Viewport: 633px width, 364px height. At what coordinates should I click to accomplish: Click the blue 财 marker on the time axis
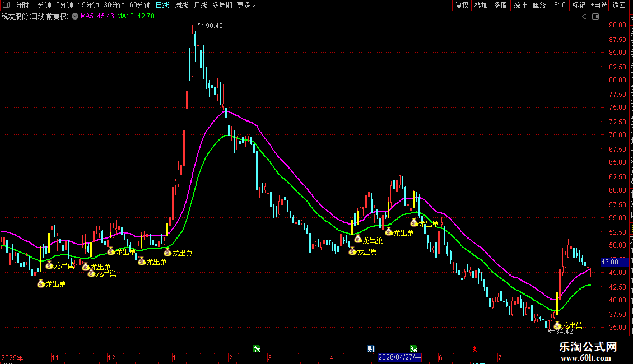(x=371, y=349)
